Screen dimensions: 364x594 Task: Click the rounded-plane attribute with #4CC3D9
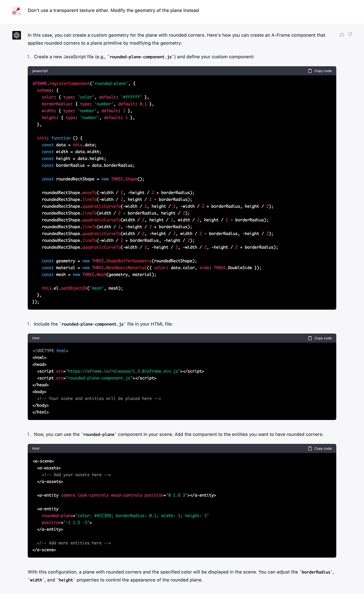pos(125,516)
